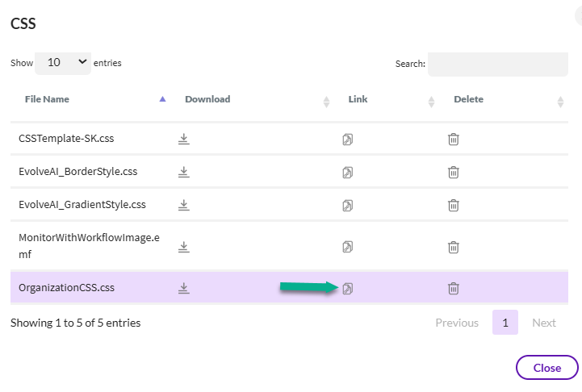Delete the OrganizationCSS.css file

coord(454,288)
